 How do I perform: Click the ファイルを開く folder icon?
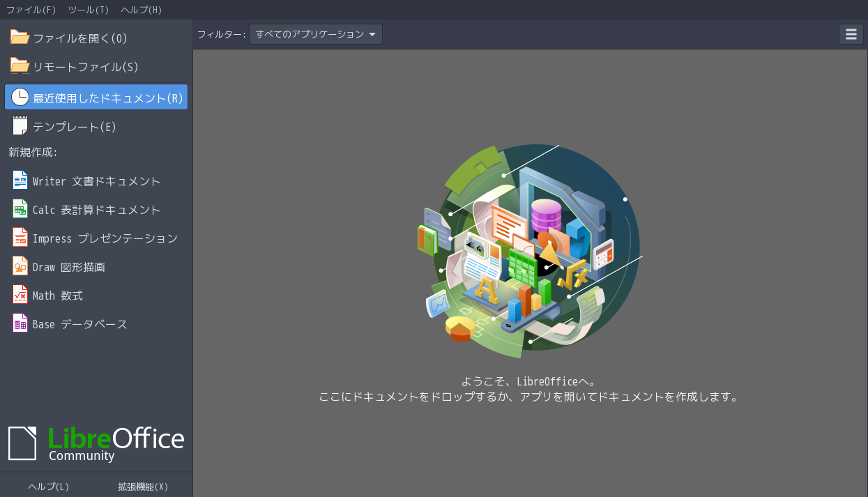click(x=19, y=38)
